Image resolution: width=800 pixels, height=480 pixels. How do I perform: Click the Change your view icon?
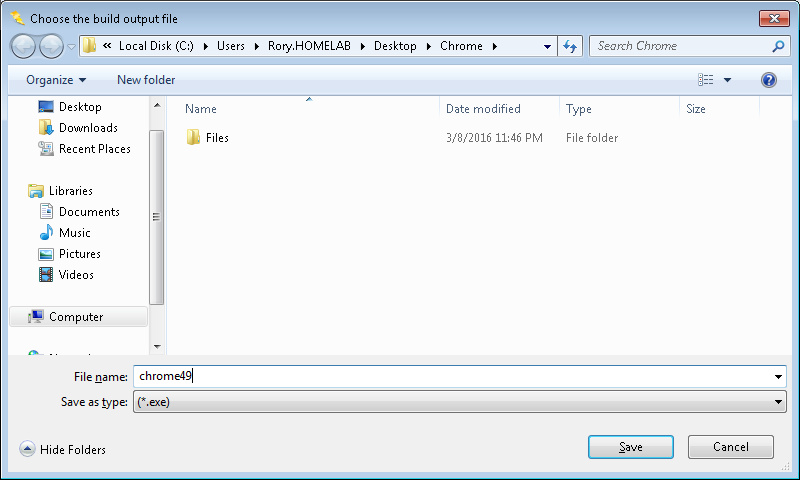(706, 80)
